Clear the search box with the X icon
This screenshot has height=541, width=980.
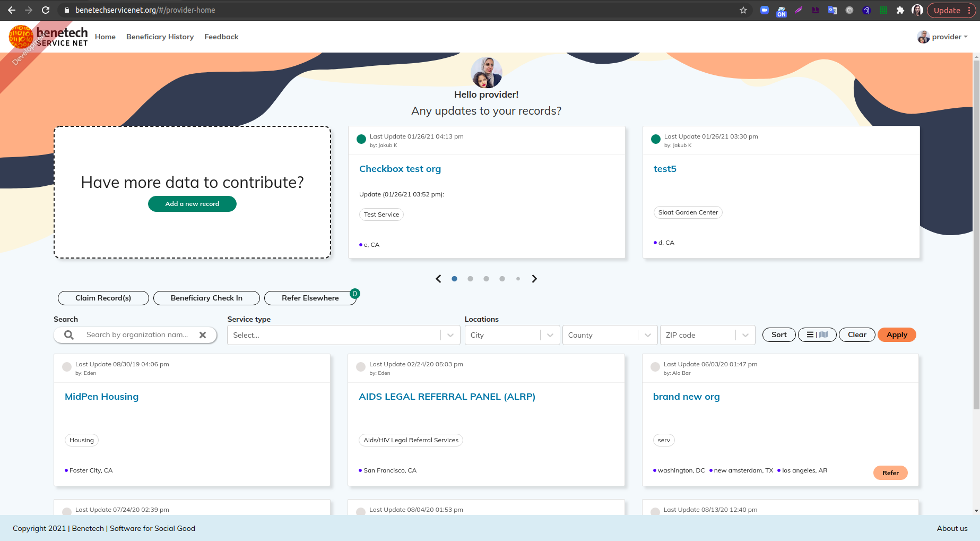pos(203,334)
